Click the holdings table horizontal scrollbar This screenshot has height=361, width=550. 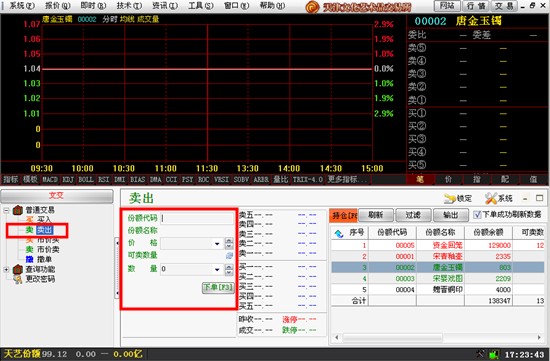(x=438, y=337)
